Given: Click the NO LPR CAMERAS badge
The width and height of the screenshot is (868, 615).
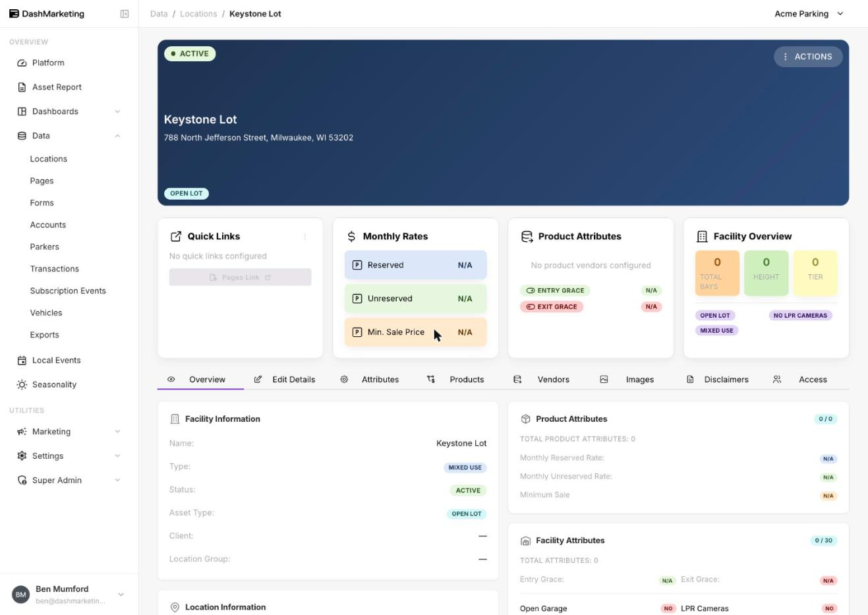Looking at the screenshot, I should [800, 316].
